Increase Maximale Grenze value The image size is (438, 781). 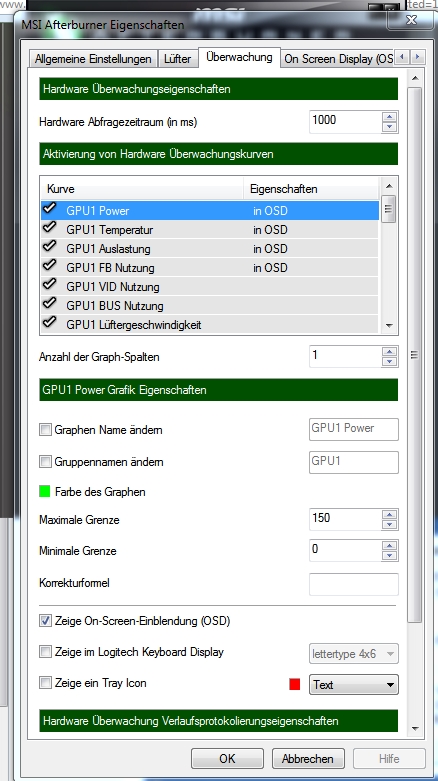[x=390, y=515]
